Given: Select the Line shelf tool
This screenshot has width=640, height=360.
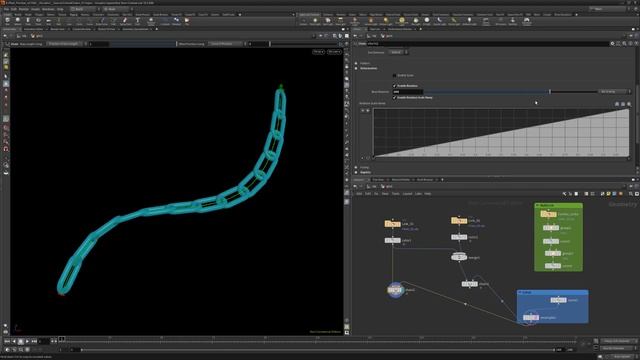Looking at the screenshot, I should tap(69, 21).
